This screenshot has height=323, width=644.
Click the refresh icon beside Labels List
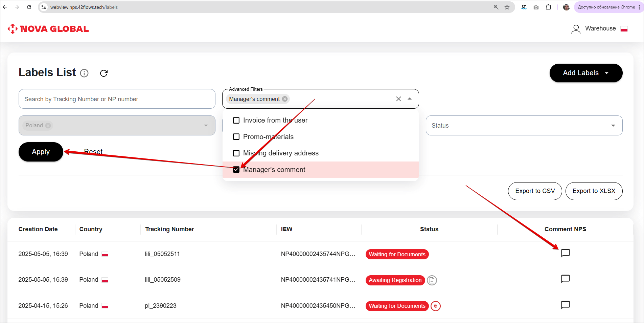click(x=104, y=73)
